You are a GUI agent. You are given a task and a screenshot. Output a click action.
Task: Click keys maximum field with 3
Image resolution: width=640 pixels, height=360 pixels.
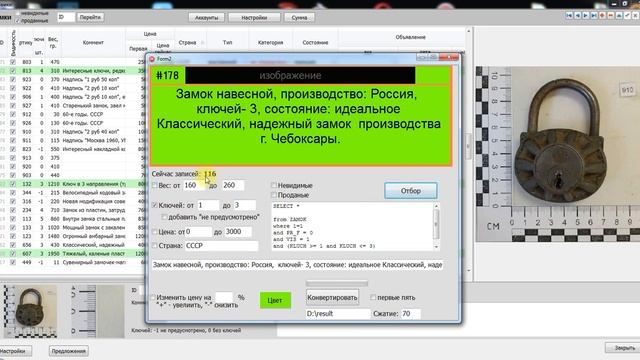(244, 205)
